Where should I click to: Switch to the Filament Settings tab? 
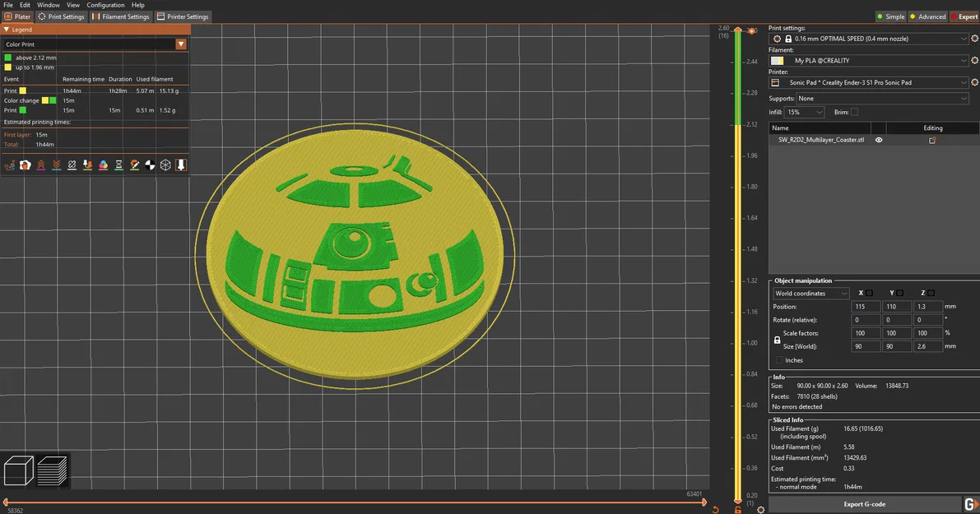tap(121, 17)
